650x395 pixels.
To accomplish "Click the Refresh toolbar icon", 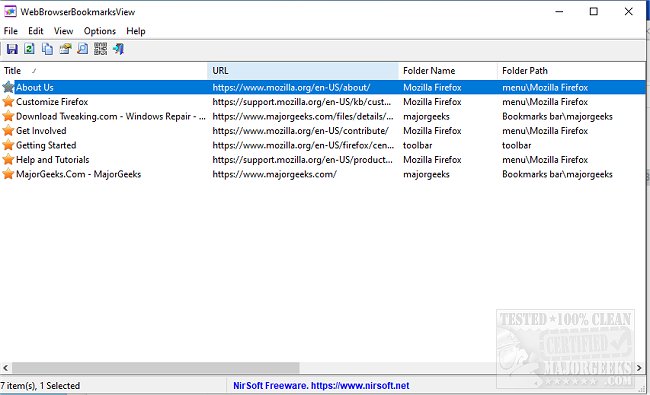I will click(29, 49).
